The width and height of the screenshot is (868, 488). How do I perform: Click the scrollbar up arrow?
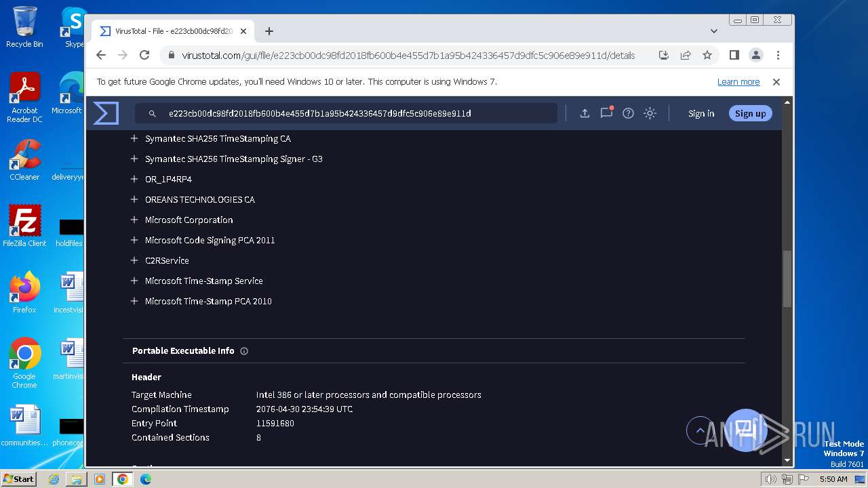[x=787, y=102]
